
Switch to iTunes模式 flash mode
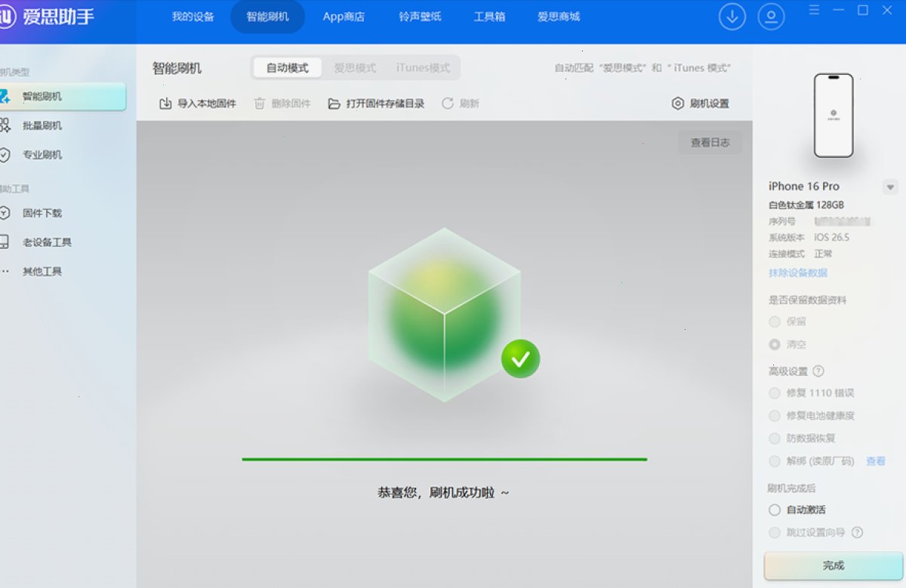[423, 68]
